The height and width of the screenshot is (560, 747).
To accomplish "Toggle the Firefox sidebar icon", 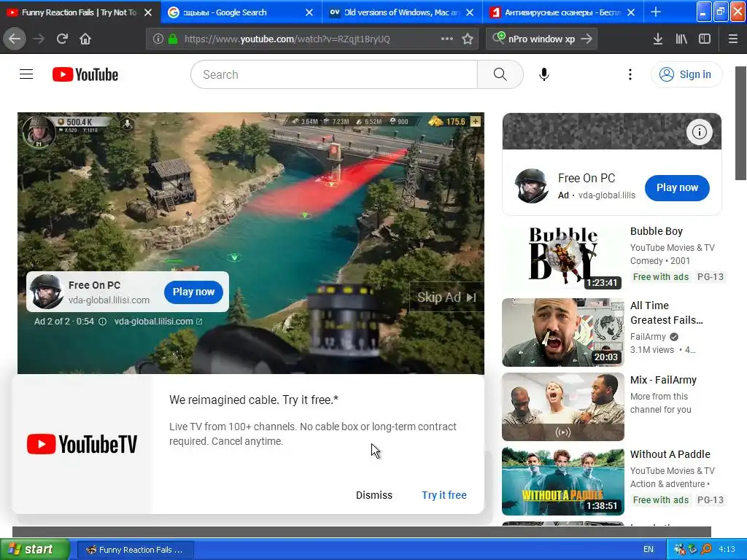I will pyautogui.click(x=705, y=39).
